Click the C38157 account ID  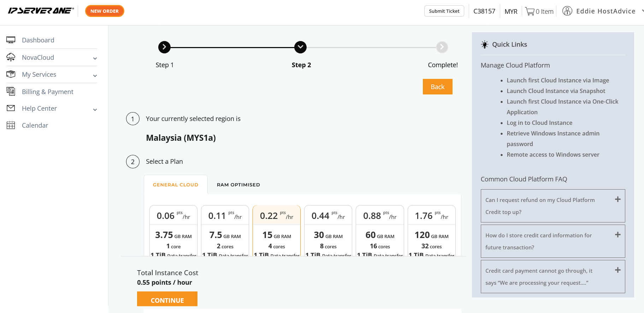[484, 11]
